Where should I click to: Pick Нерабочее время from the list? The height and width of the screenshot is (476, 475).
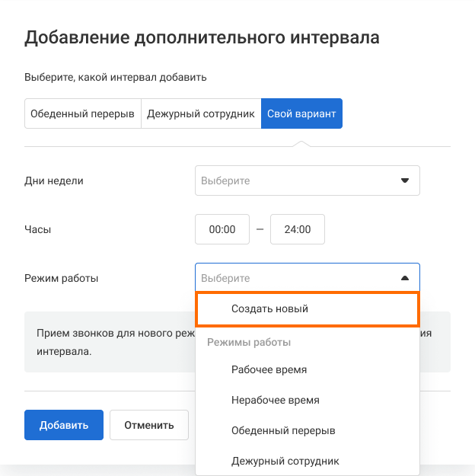[275, 400]
